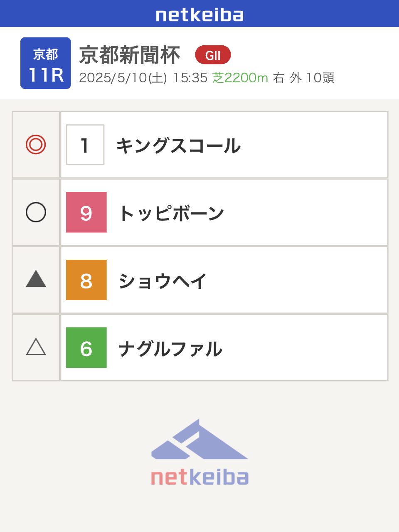This screenshot has width=399, height=532.
Task: Click the white number 1 badge
Action: [85, 145]
